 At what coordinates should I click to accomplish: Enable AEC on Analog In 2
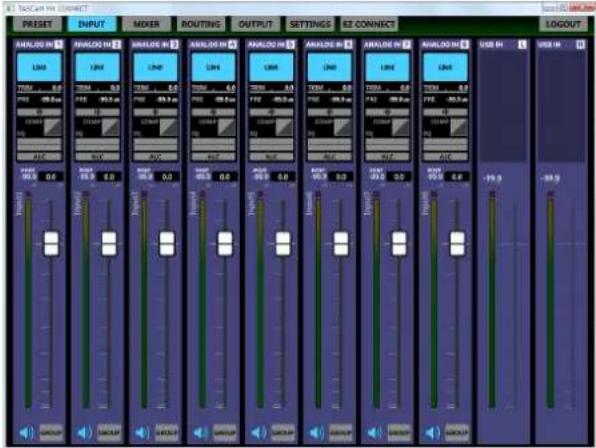(97, 157)
